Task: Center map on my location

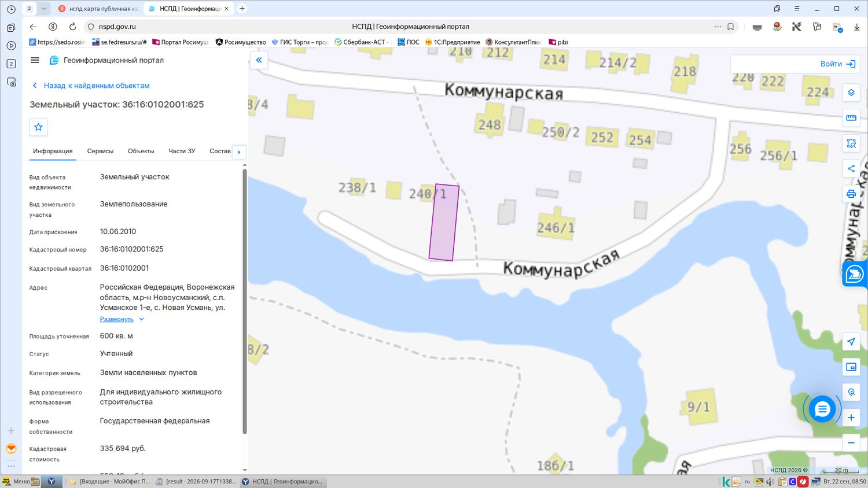Action: point(851,342)
